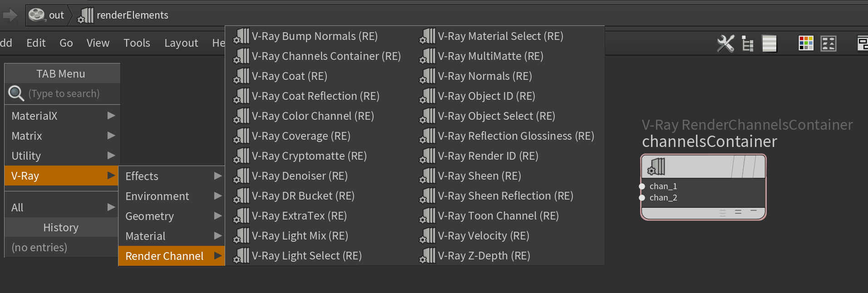Click the search magnifier icon in TAB Menu
This screenshot has width=868, height=293.
(16, 93)
